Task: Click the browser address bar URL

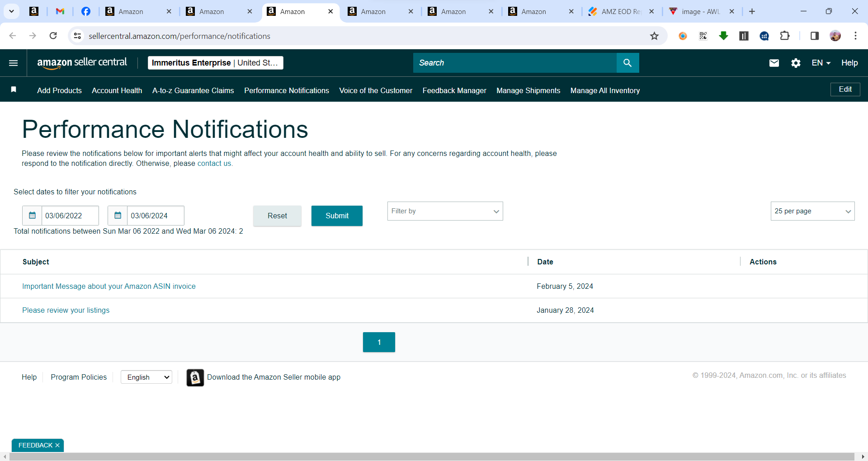Action: (179, 36)
